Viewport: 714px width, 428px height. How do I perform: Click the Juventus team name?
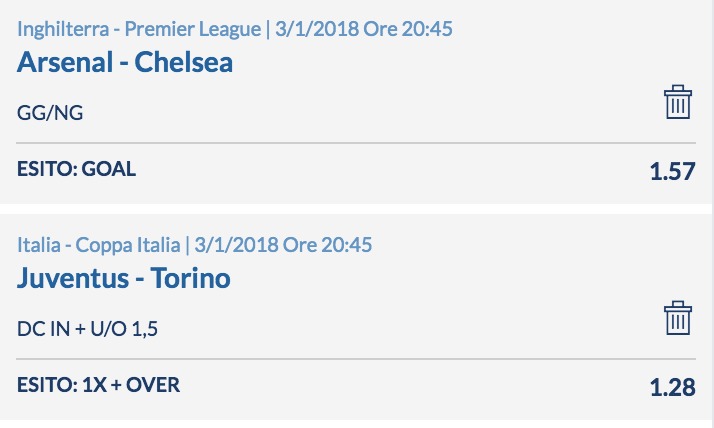click(73, 278)
